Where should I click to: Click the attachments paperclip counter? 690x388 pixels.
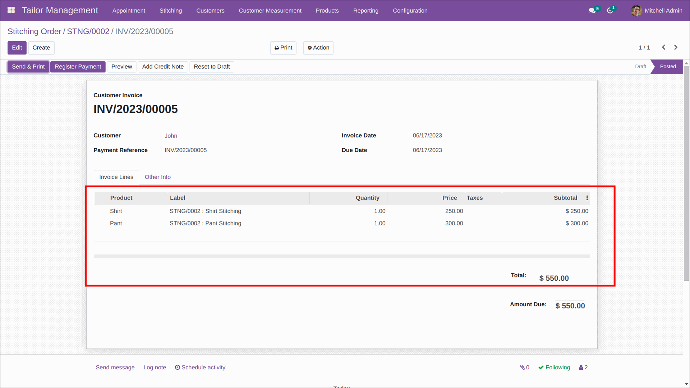(524, 367)
